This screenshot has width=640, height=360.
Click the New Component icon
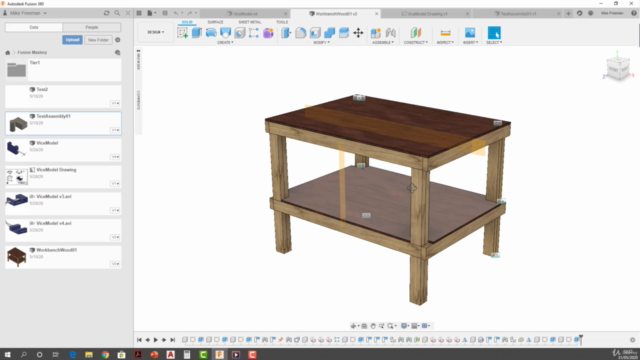376,33
